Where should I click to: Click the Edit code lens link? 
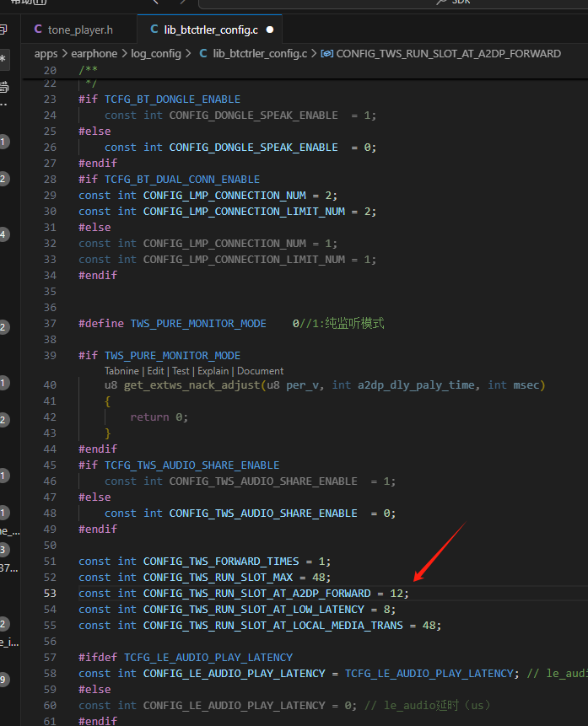[156, 371]
